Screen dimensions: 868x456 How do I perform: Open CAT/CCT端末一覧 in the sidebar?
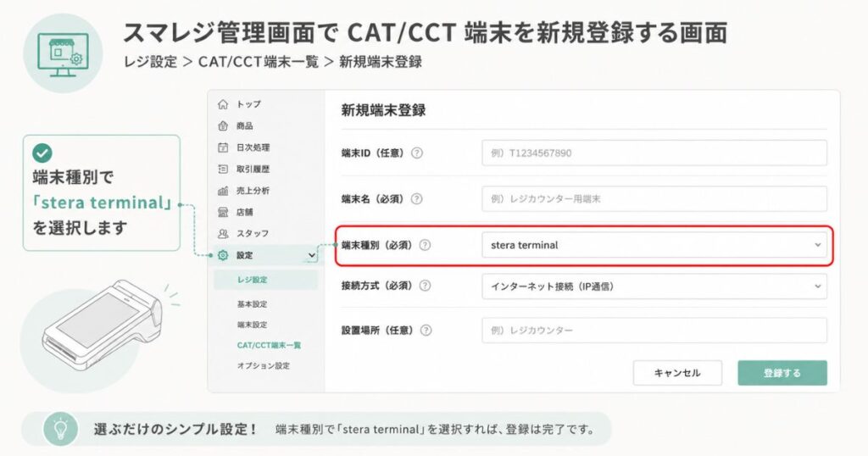click(x=269, y=345)
